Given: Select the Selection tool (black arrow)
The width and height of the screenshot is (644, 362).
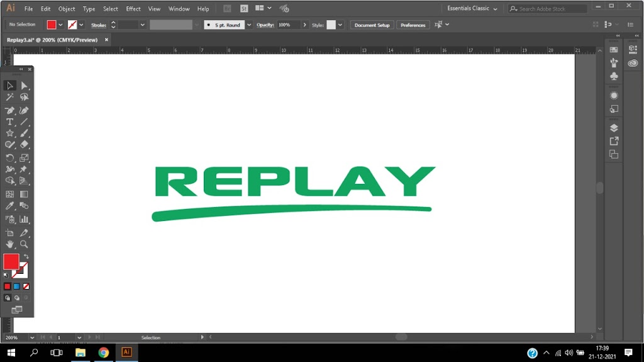Looking at the screenshot, I should point(9,86).
